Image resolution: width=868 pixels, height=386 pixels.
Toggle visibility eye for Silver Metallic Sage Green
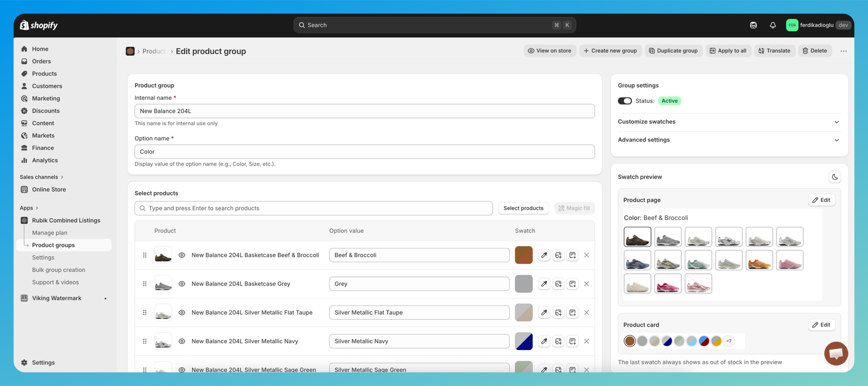pyautogui.click(x=182, y=370)
